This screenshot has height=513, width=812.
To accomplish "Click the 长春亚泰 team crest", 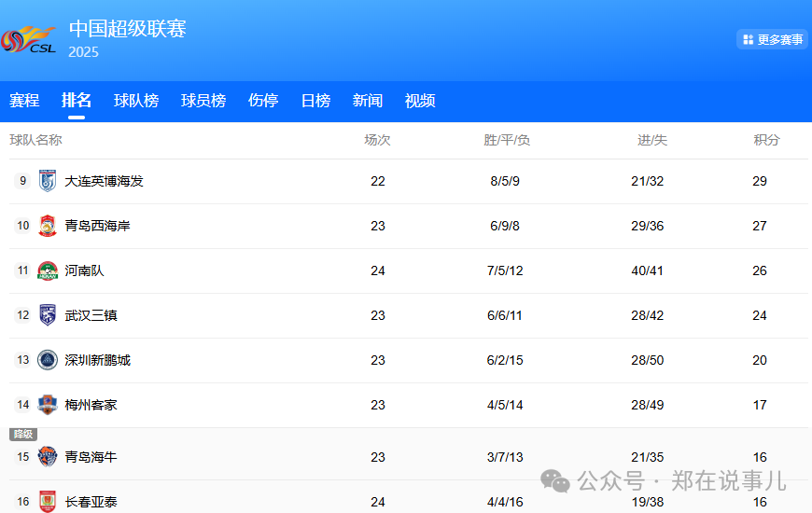I will pyautogui.click(x=48, y=502).
